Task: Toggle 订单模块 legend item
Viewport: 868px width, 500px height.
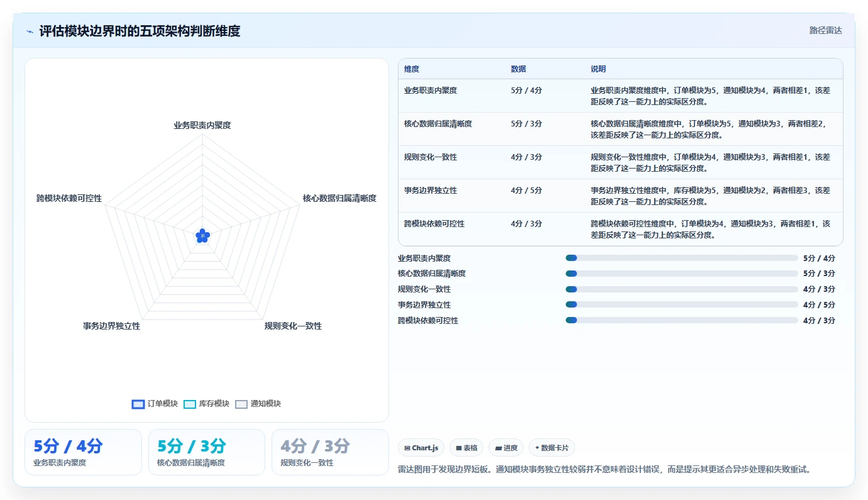Action: (155, 404)
